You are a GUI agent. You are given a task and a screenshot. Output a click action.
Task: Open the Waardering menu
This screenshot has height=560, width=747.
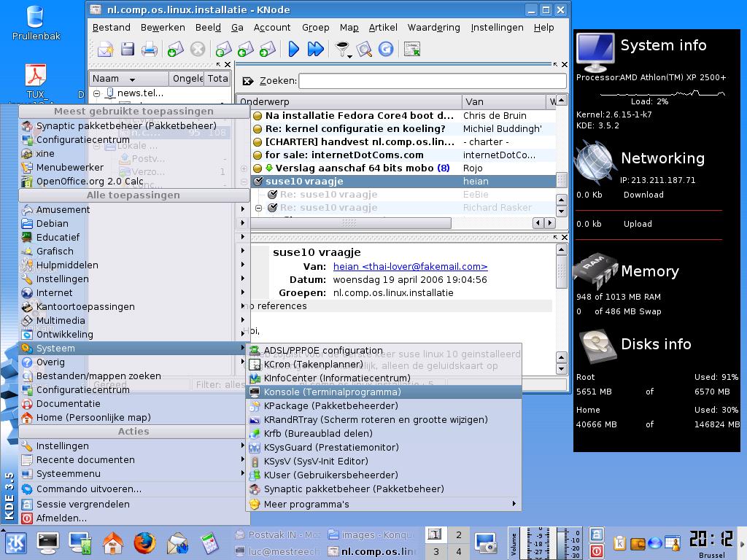433,28
